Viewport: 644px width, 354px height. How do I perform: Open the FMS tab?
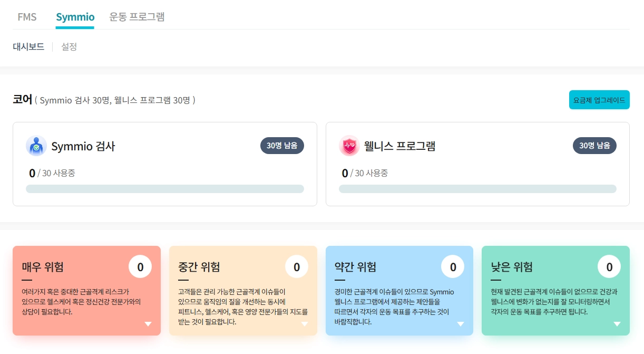coord(27,17)
